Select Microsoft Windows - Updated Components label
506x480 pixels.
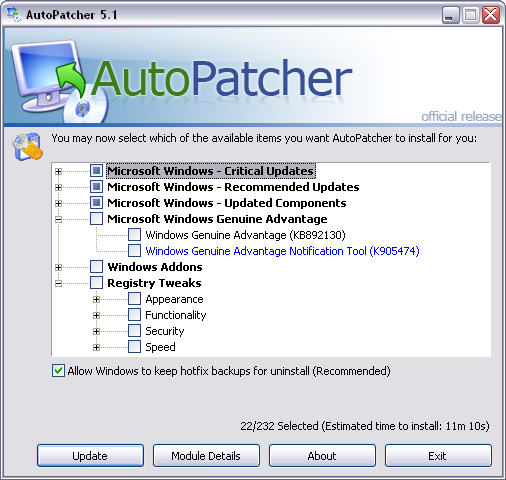click(x=227, y=203)
